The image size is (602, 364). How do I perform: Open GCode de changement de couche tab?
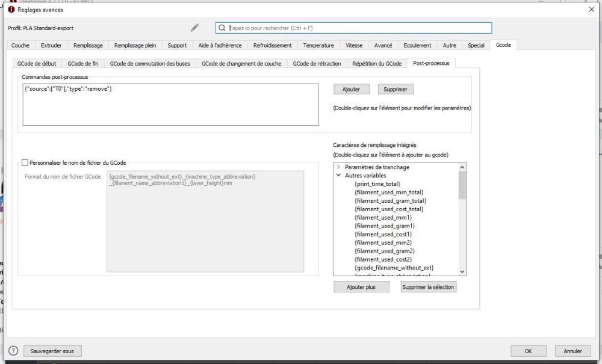(x=241, y=63)
